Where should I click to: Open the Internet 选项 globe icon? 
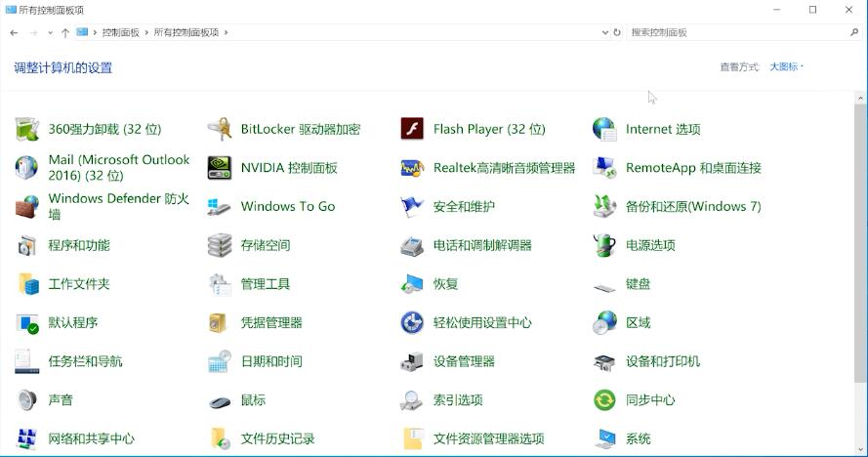click(x=604, y=129)
